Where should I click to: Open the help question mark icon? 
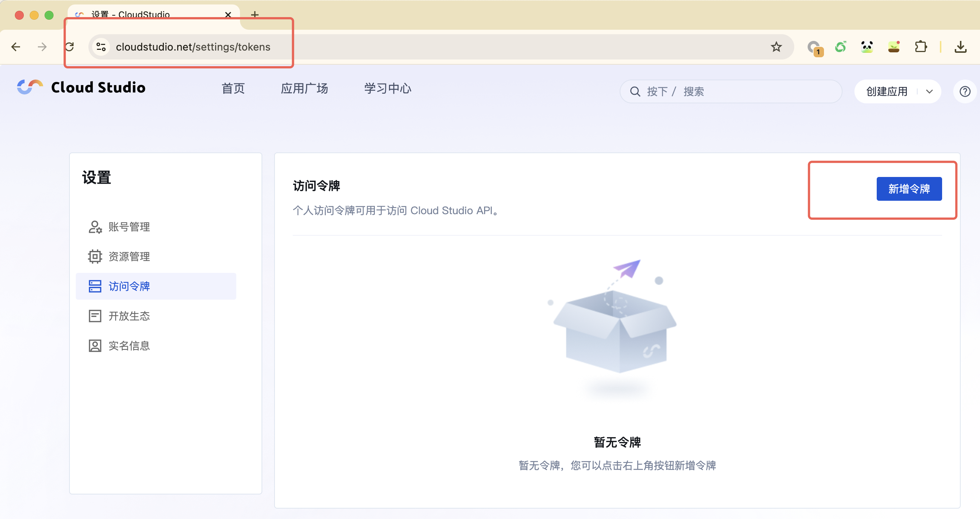coord(965,91)
